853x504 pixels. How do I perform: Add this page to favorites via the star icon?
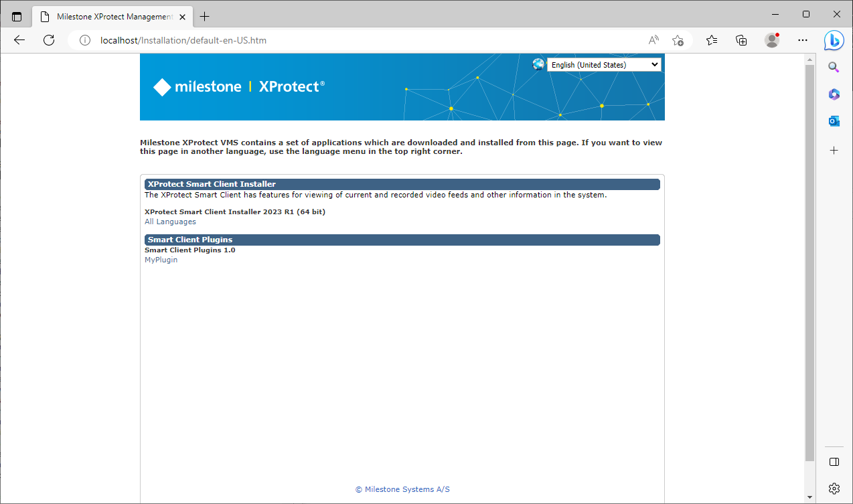point(678,40)
